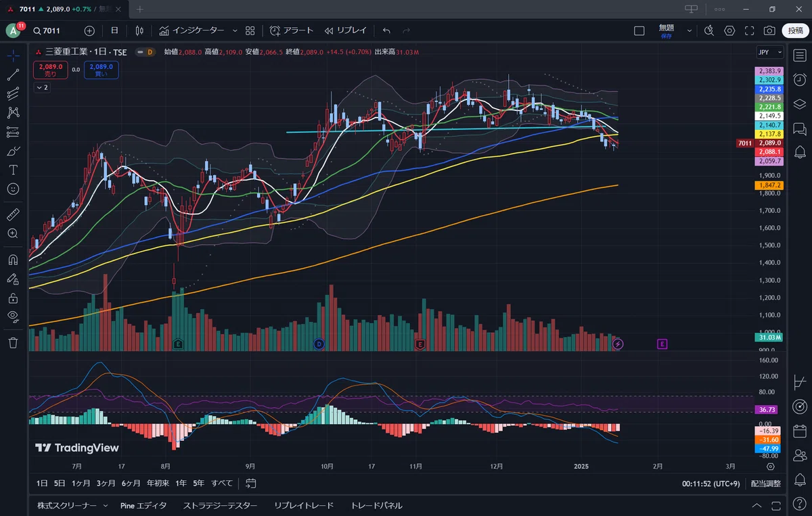Viewport: 812px width, 516px height.
Task: Select the ruler measure tool
Action: pos(13,214)
